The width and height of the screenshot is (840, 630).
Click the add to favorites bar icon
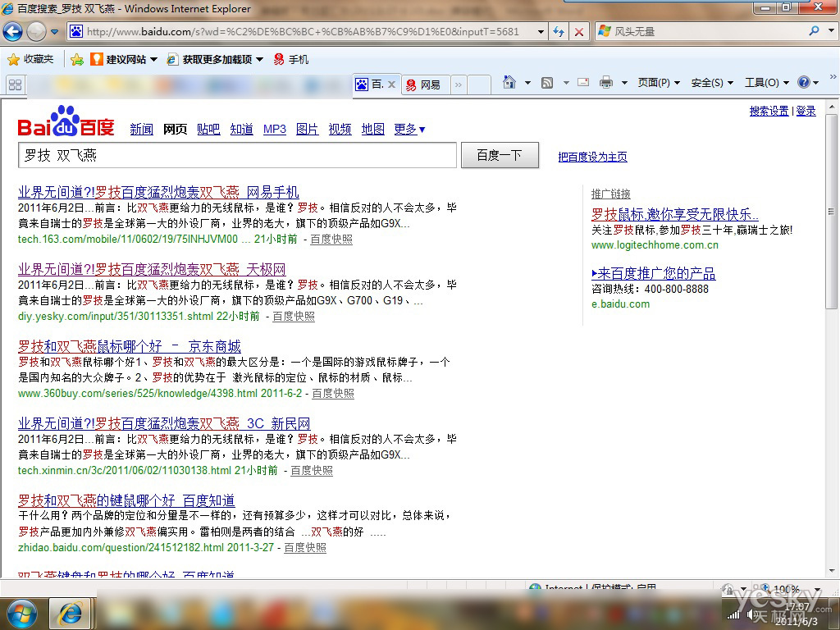coord(77,59)
